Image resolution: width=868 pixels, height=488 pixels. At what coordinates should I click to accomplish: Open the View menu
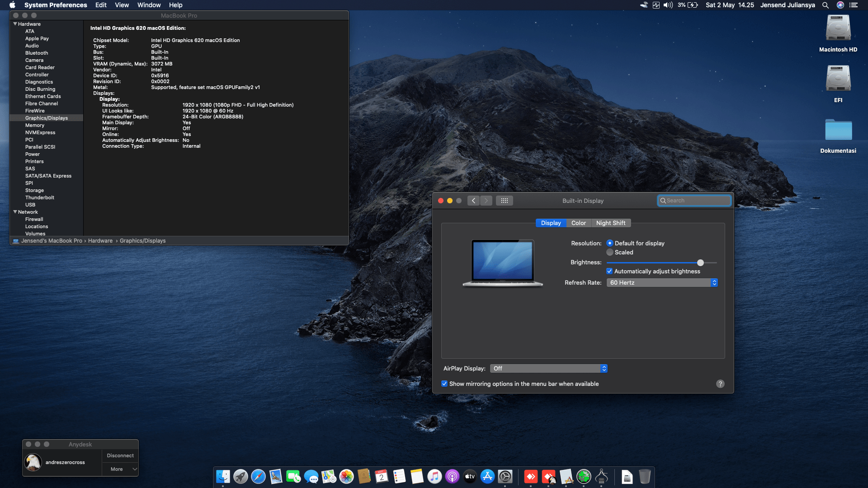122,5
